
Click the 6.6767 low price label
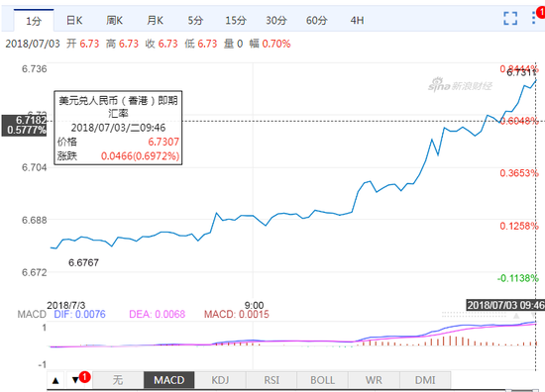(83, 262)
